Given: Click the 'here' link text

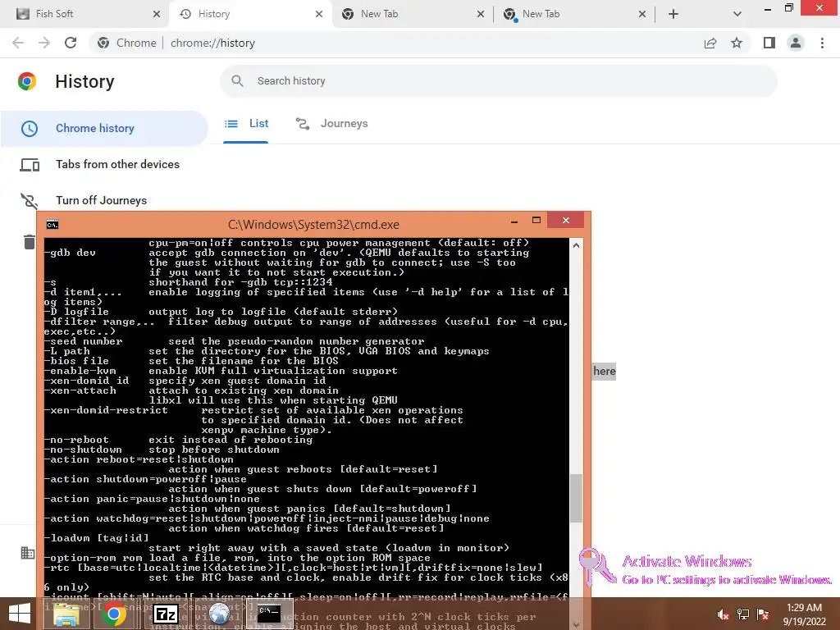Looking at the screenshot, I should [605, 372].
